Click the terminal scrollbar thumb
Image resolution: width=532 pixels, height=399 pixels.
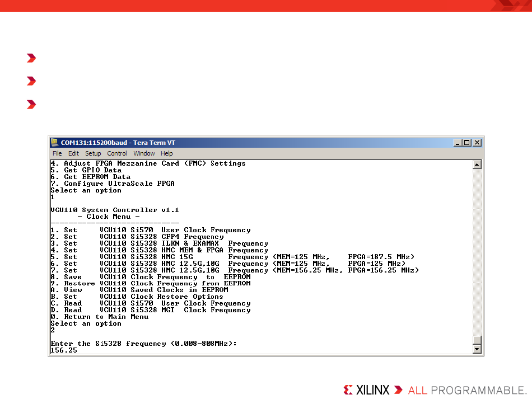tap(477, 340)
